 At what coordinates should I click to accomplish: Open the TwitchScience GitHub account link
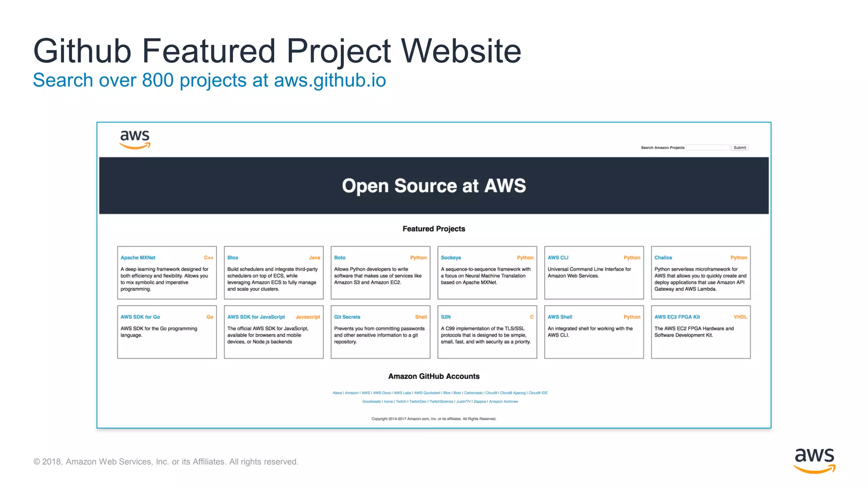click(x=441, y=402)
